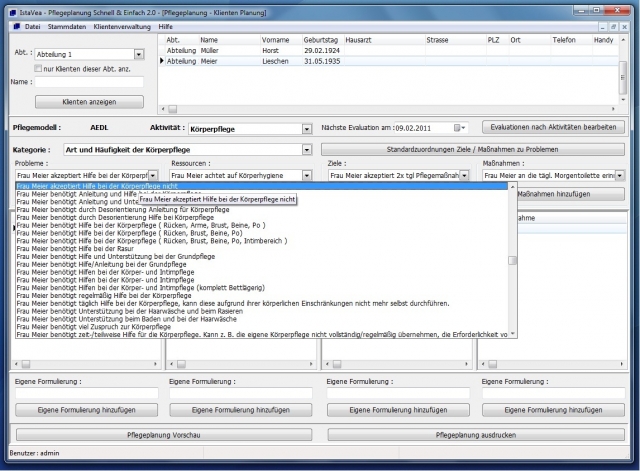Click Eigene Formulierung text field under Probleme
This screenshot has width=640, height=471.
click(87, 393)
